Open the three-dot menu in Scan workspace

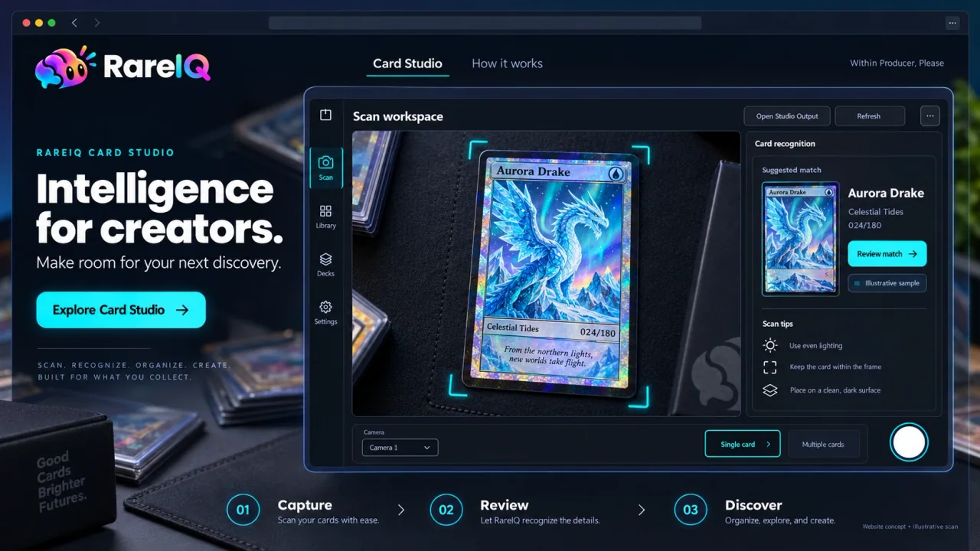[x=929, y=116]
